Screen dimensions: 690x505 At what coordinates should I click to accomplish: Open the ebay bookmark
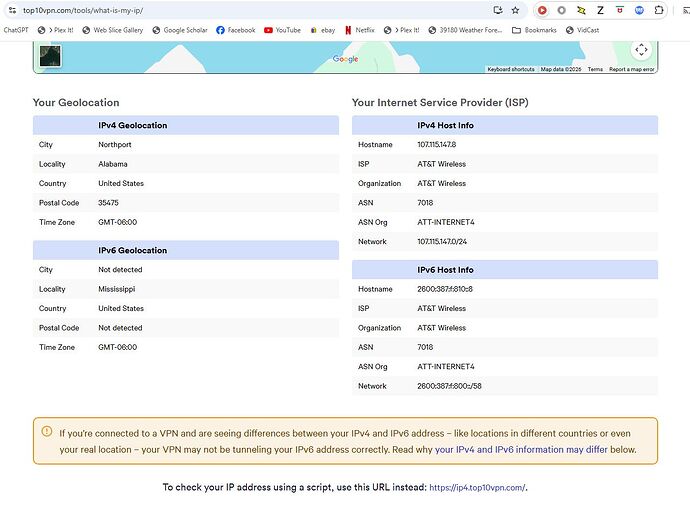pyautogui.click(x=323, y=30)
